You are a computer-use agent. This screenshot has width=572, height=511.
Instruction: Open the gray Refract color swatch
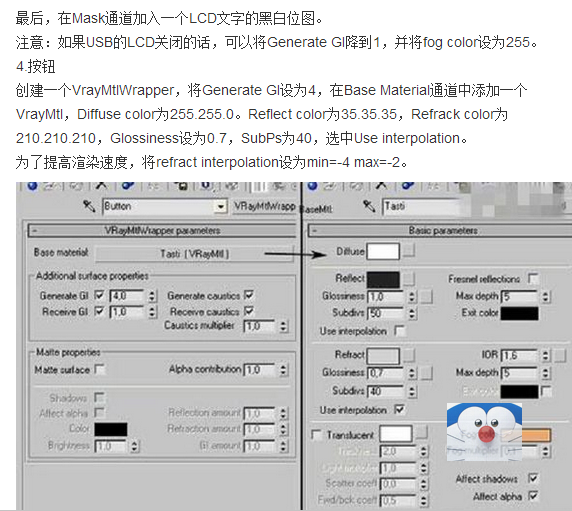[x=383, y=356]
